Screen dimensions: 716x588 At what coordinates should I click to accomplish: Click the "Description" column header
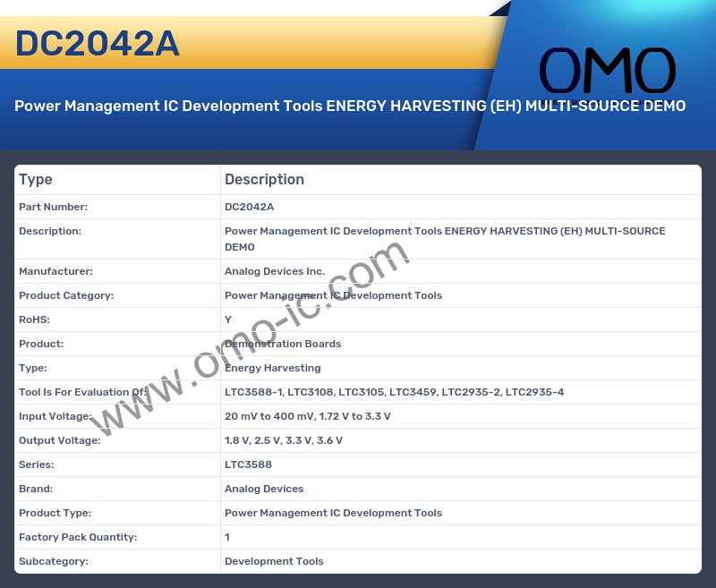(x=264, y=179)
